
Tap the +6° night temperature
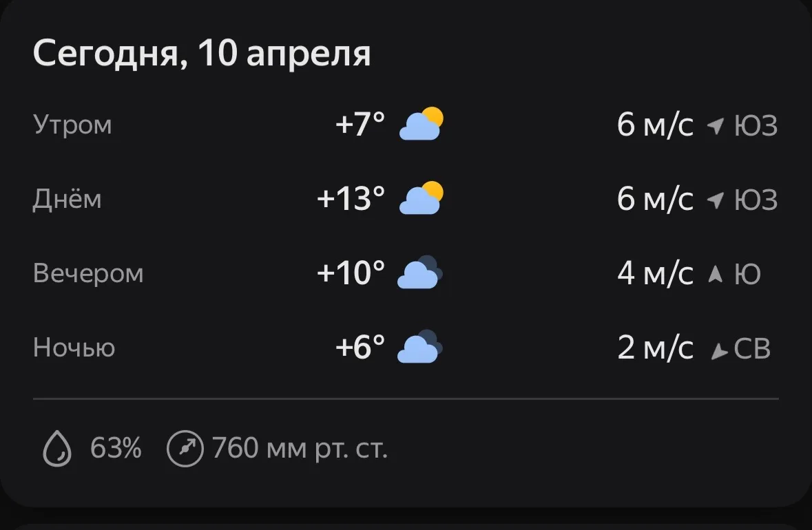pyautogui.click(x=360, y=348)
